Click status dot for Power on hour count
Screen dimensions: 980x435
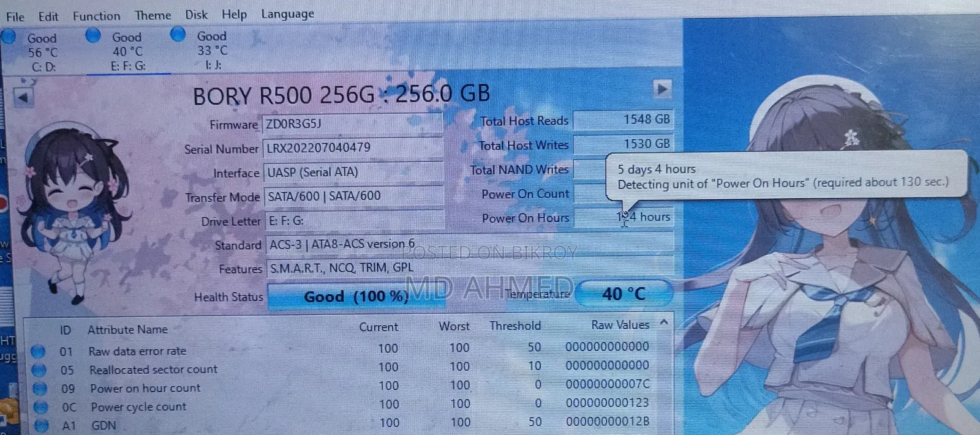pos(40,388)
